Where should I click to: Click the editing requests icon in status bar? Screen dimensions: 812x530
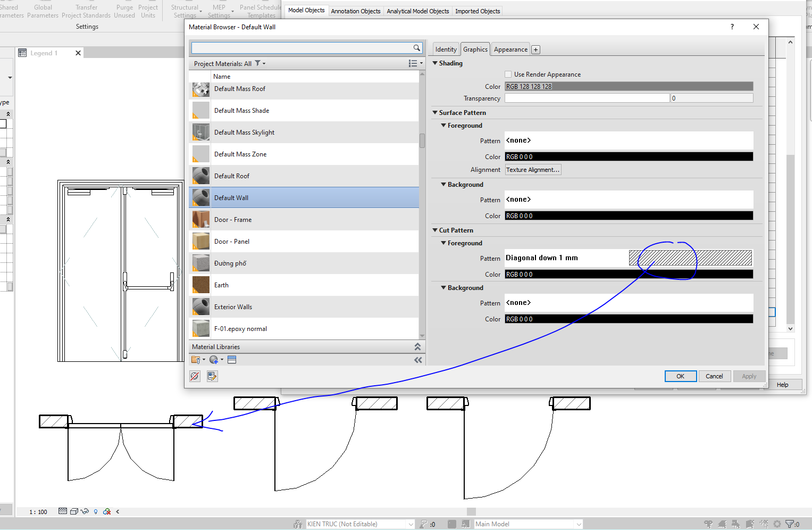424,524
